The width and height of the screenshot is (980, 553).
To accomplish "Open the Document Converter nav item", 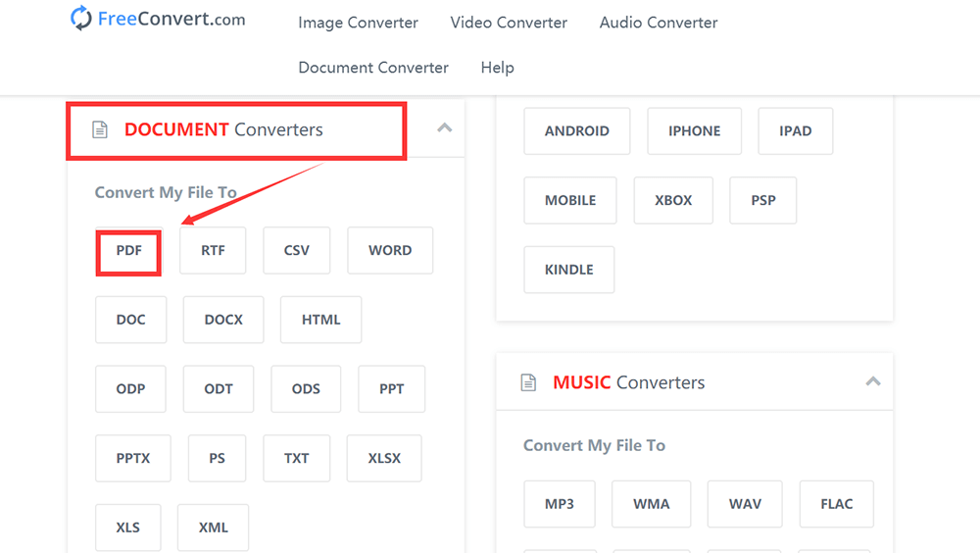I will tap(373, 68).
